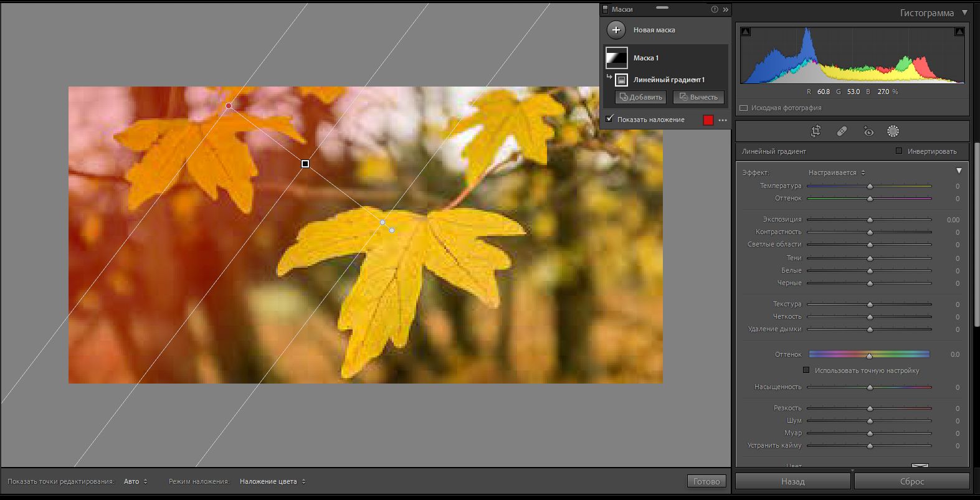Enable the Инвертировать checkbox
980x500 pixels.
coord(899,151)
